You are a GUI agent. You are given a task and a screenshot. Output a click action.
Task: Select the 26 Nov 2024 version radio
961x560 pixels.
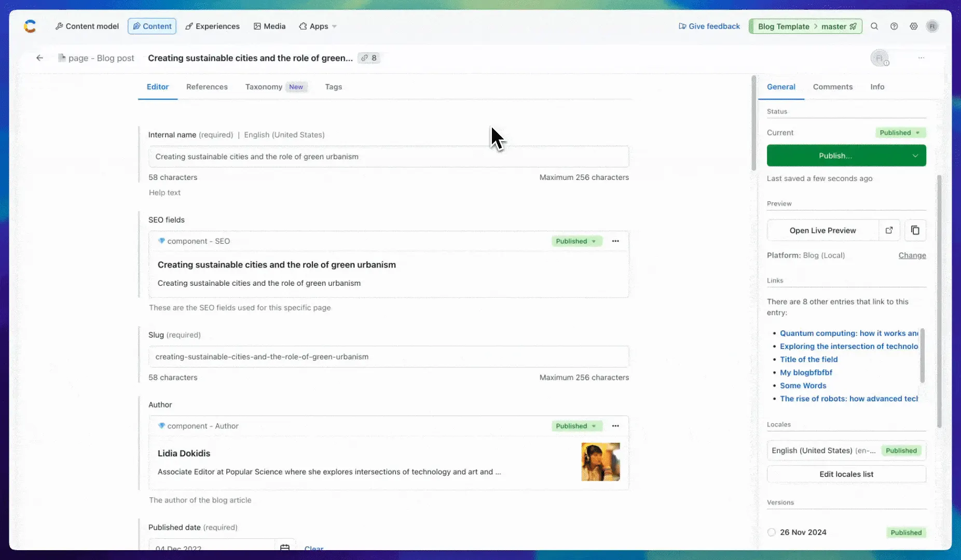pyautogui.click(x=772, y=532)
